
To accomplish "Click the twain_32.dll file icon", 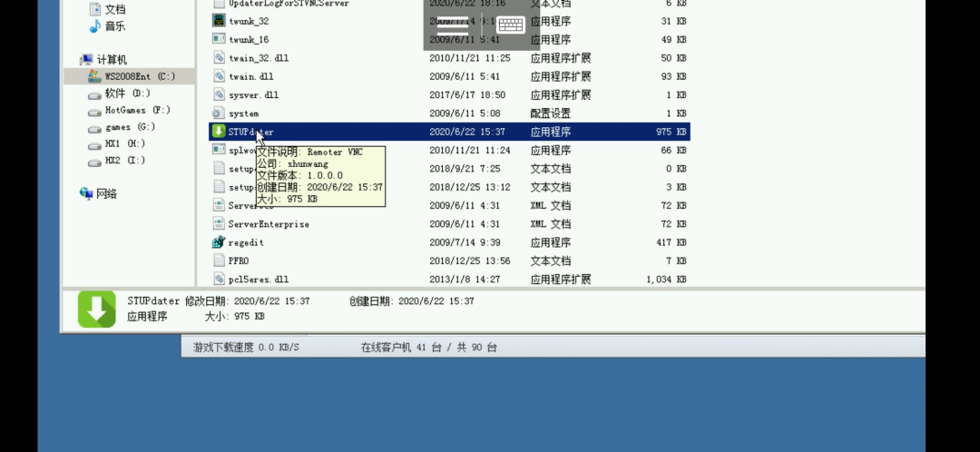I will (x=218, y=57).
